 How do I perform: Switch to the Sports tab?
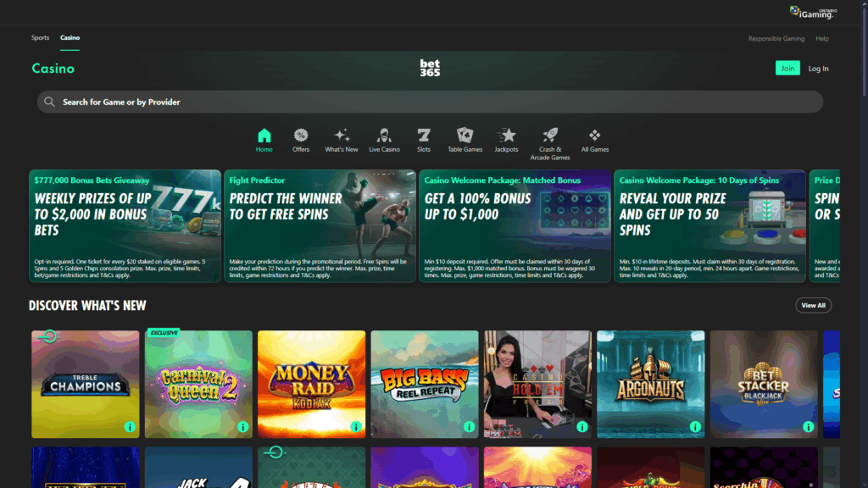tap(40, 37)
